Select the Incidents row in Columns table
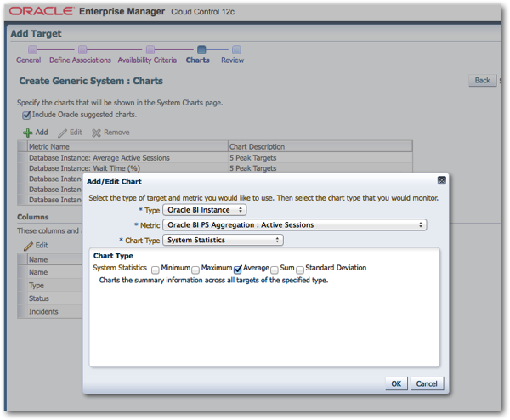 pyautogui.click(x=50, y=311)
